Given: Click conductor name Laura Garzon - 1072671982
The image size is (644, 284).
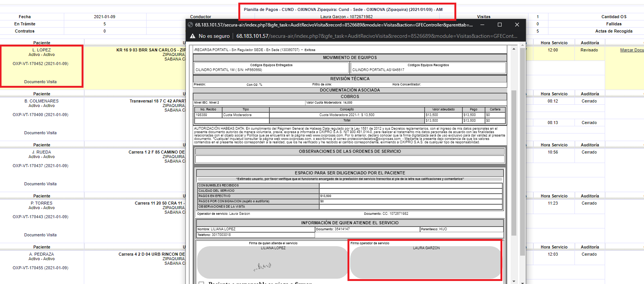Looking at the screenshot, I should coord(346,17).
